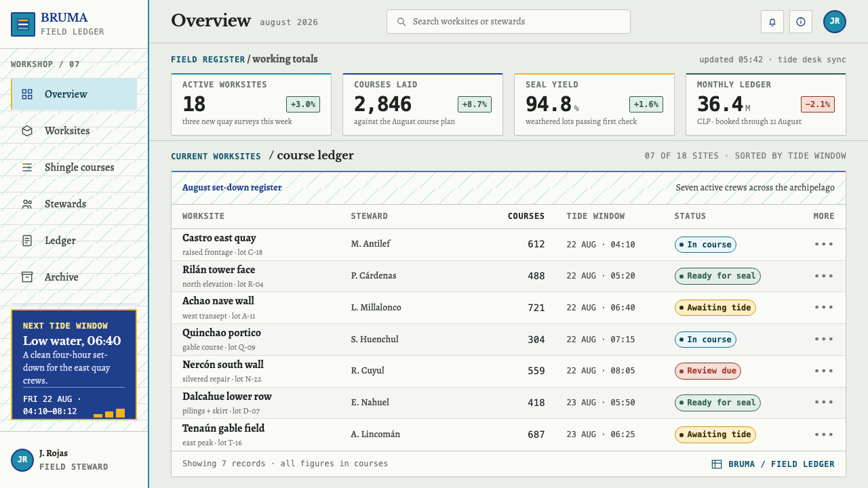Open more options for Quinchao portico

(x=824, y=339)
